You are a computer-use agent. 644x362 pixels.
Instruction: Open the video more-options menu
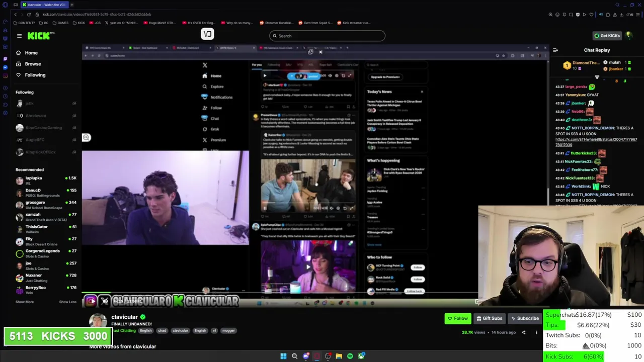click(536, 332)
